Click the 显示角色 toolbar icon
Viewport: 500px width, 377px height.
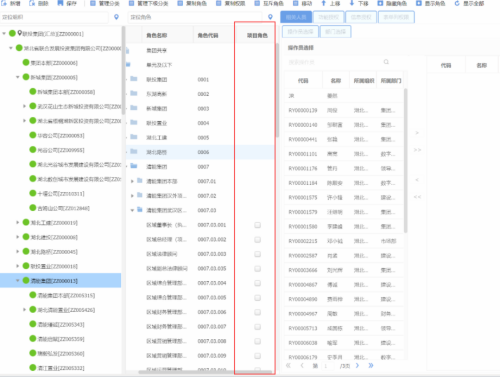(419, 3)
